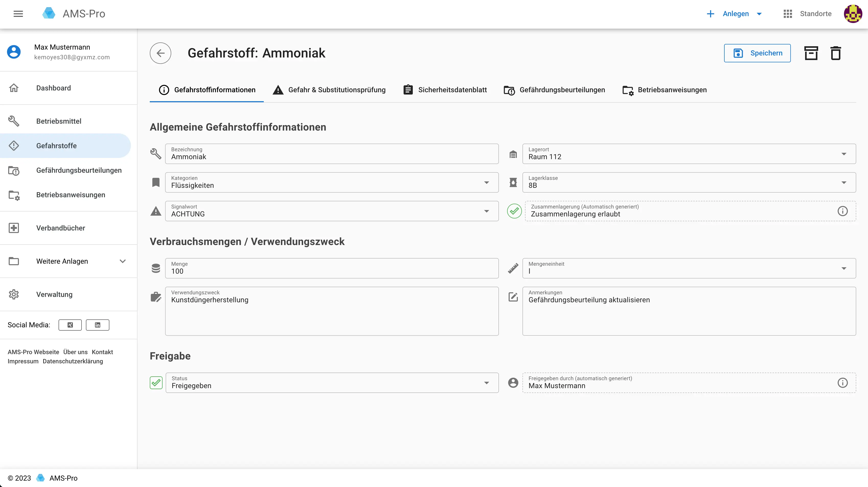
Task: Click the green Freigabe status checkmark
Action: pos(156,383)
